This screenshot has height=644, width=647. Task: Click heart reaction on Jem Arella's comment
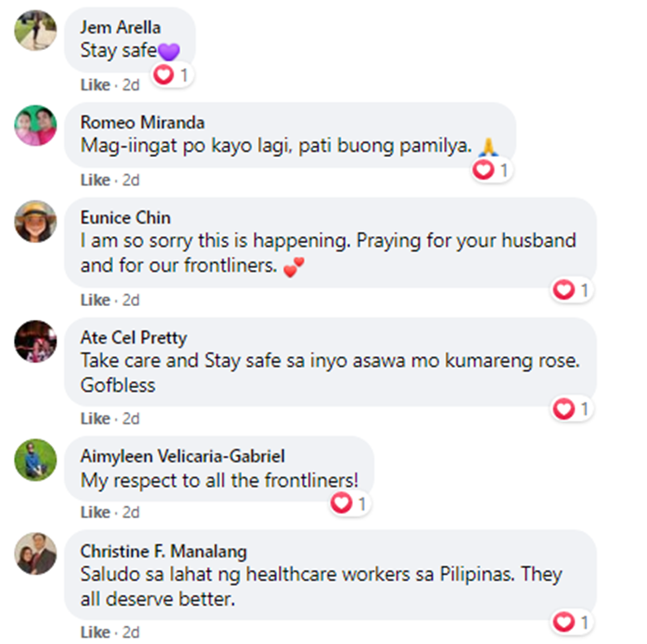click(x=172, y=75)
